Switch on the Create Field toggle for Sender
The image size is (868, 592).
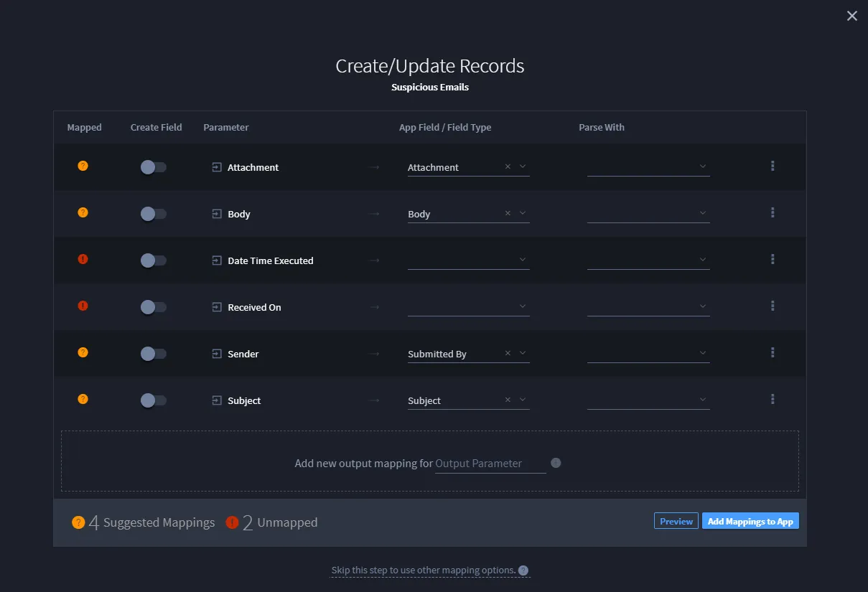click(x=153, y=354)
